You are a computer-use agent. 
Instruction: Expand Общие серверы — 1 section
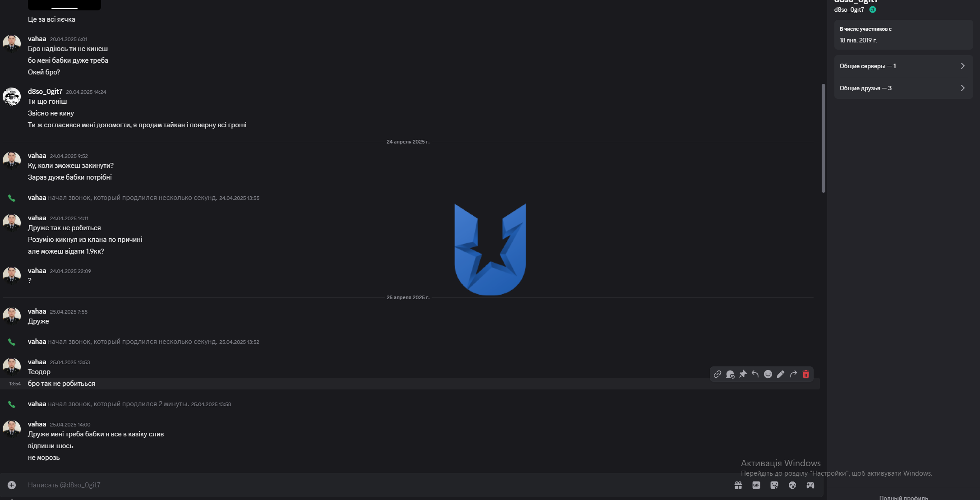(x=903, y=66)
